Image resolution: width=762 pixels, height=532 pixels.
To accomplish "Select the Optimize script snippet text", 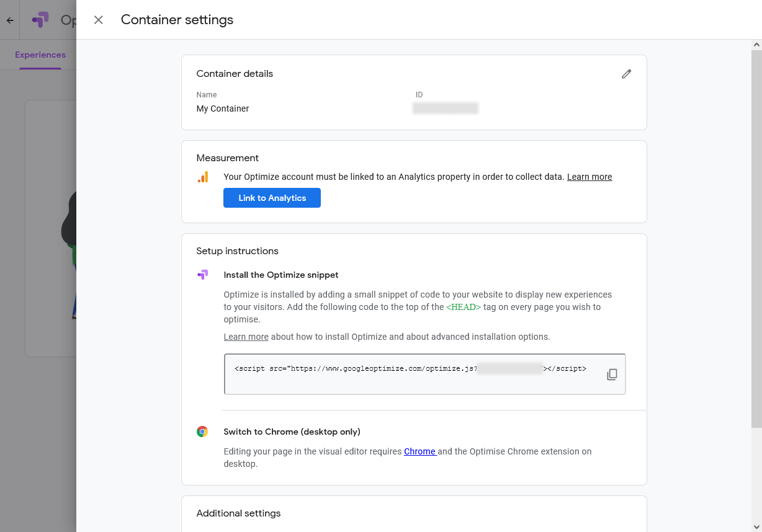I will [x=410, y=368].
